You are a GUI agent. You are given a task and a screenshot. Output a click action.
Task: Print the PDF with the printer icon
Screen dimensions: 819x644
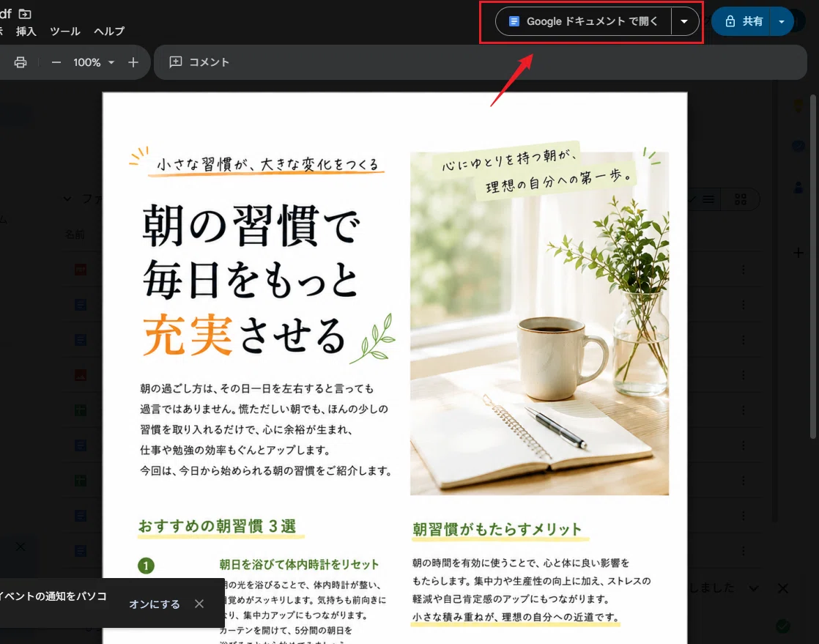21,62
